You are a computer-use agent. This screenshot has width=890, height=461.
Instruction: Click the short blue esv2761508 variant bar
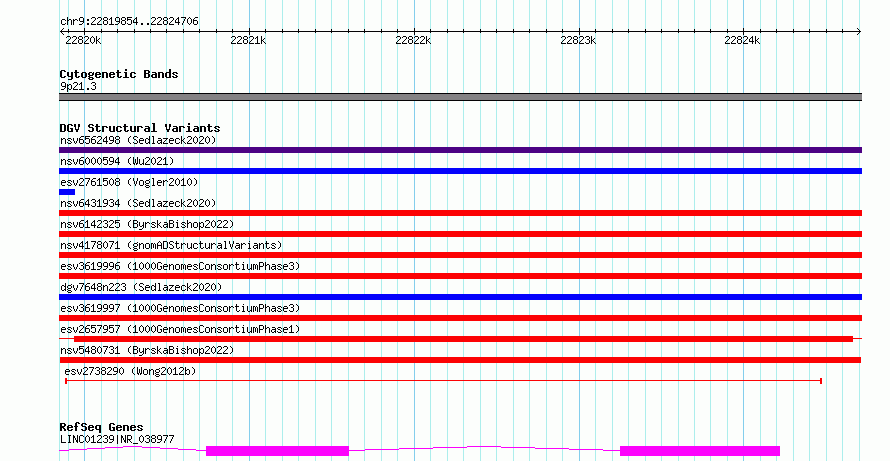(67, 192)
